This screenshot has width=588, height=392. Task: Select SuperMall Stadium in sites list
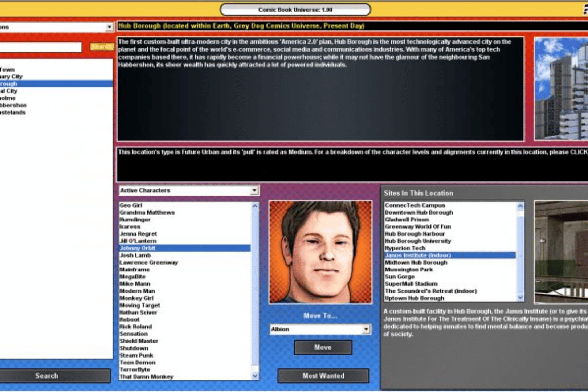pyautogui.click(x=411, y=284)
